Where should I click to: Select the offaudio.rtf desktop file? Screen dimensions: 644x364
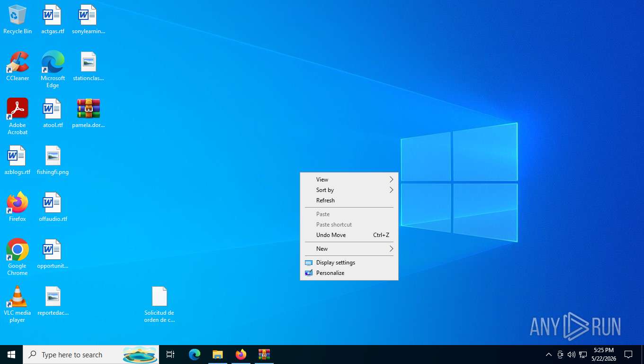click(x=53, y=208)
